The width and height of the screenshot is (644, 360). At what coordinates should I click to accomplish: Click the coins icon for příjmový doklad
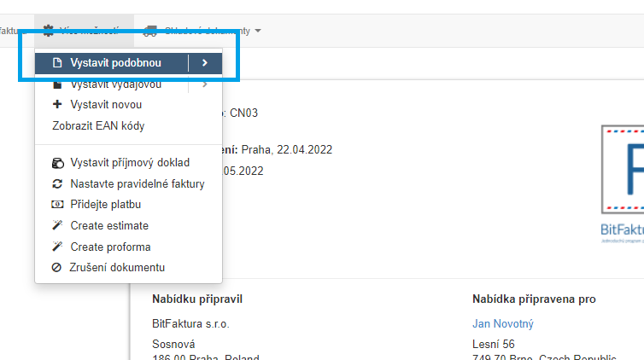tap(58, 163)
